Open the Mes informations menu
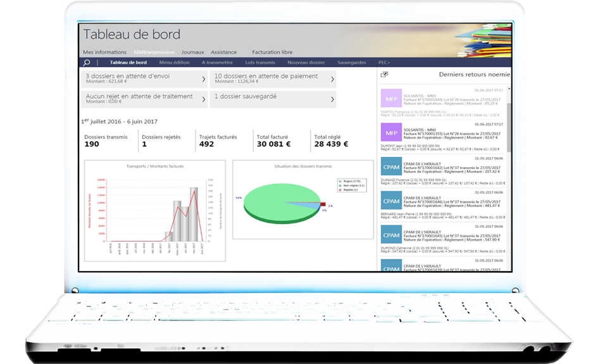595x364 pixels. (x=104, y=52)
